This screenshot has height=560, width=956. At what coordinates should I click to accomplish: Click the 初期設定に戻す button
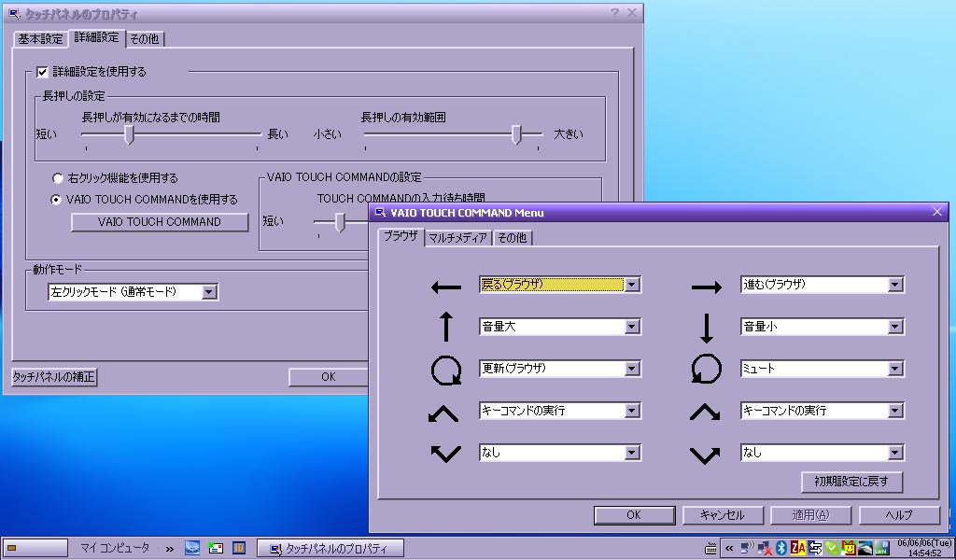point(851,482)
